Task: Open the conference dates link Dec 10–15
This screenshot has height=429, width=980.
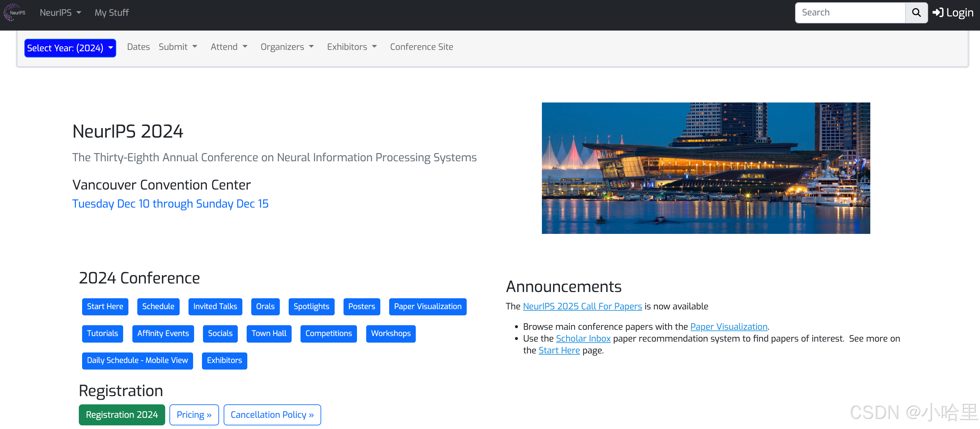Action: tap(170, 204)
